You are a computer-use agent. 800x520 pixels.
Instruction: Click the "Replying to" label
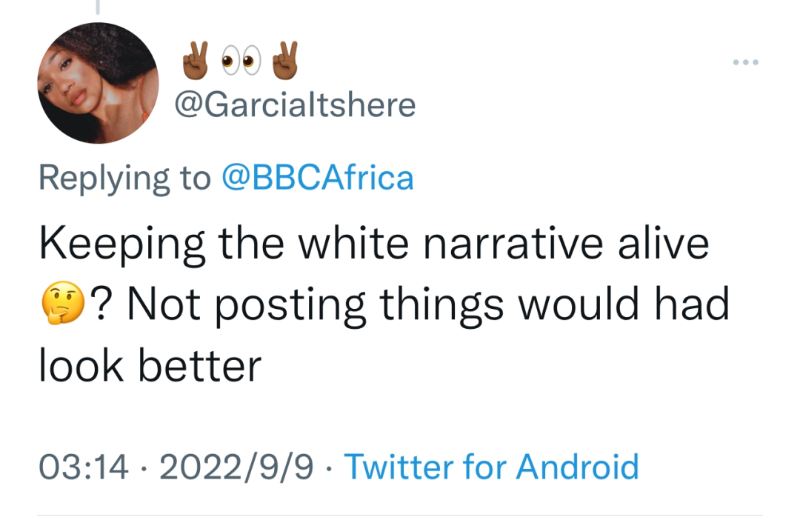pos(124,177)
